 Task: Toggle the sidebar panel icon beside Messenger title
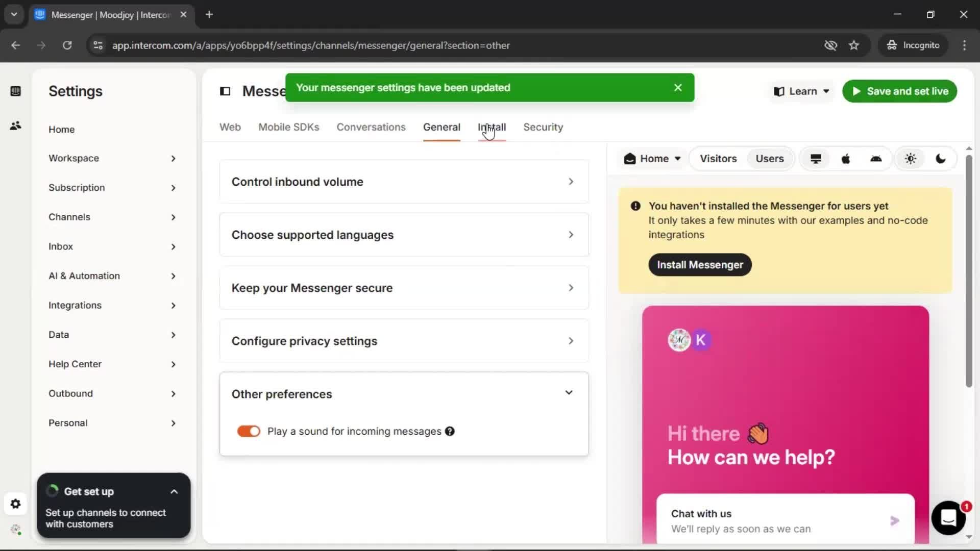click(x=225, y=91)
